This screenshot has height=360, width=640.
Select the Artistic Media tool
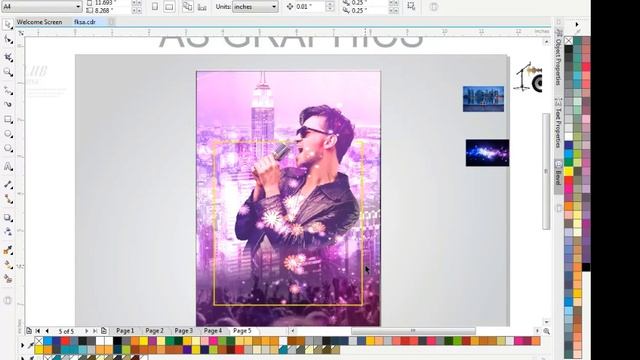point(8,104)
